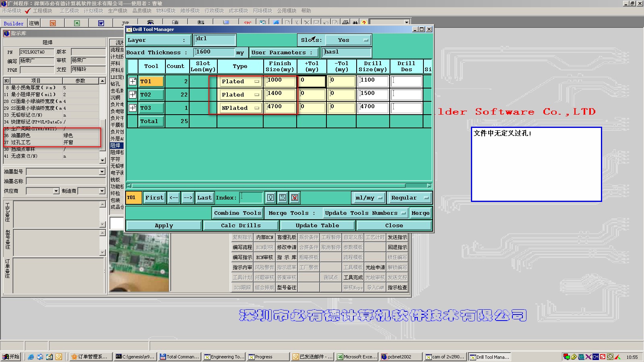Image resolution: width=644 pixels, height=362 pixels.
Task: Open T03 Type dropdown set to NPlated
Action: click(240, 108)
